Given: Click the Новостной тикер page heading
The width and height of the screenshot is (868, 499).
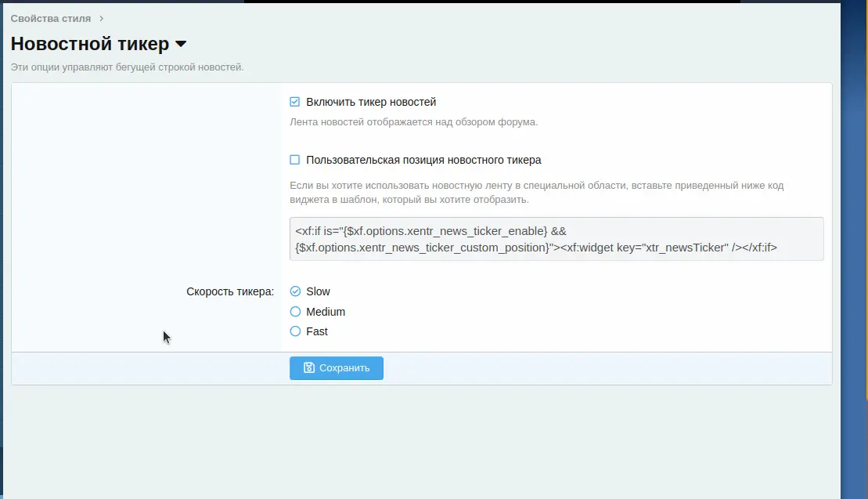Looking at the screenshot, I should pyautogui.click(x=89, y=44).
